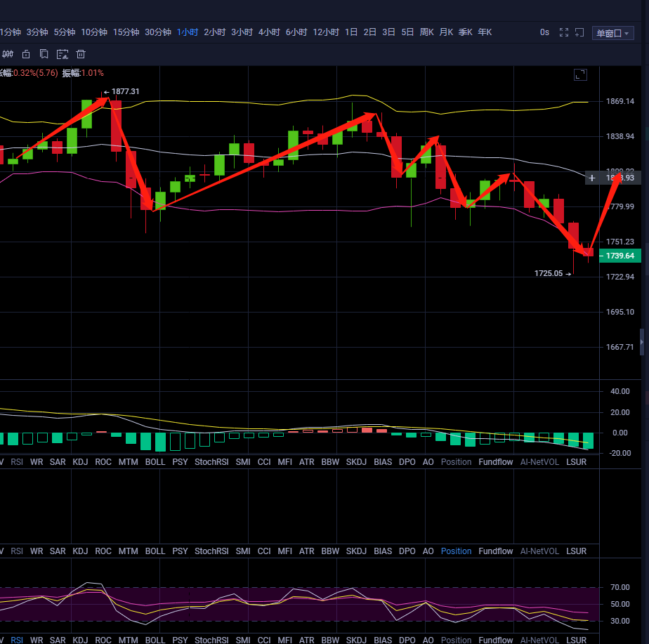Select the 1日 daily timeframe
The image size is (649, 644).
(351, 32)
